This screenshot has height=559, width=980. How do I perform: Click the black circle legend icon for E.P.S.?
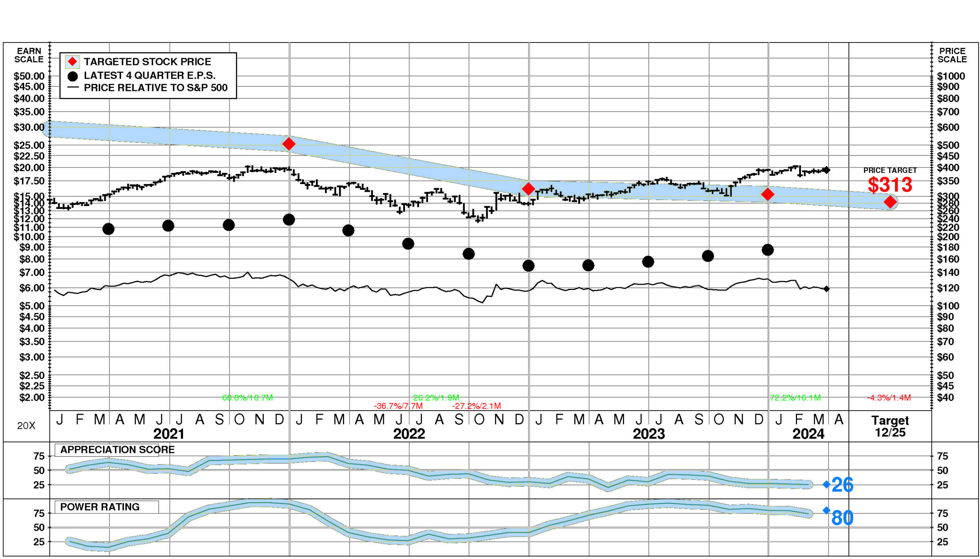point(73,76)
